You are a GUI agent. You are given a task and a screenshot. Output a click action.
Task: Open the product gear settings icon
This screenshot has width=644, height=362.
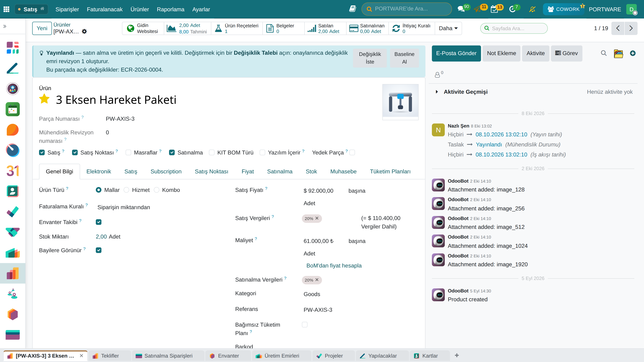click(85, 32)
